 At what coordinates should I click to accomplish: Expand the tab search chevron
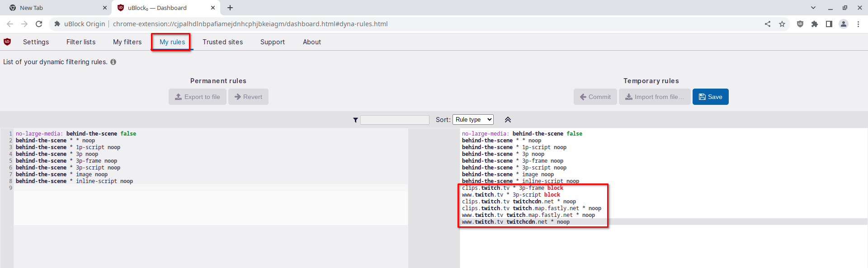click(x=813, y=8)
